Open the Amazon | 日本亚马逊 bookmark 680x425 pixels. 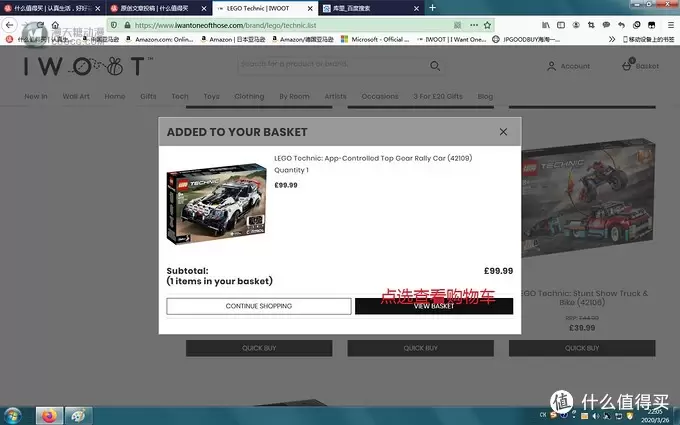click(x=233, y=39)
